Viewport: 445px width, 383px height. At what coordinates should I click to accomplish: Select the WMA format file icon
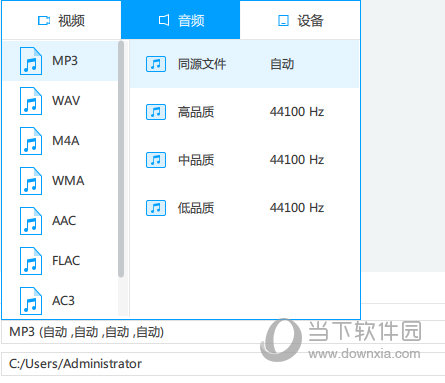[31, 181]
